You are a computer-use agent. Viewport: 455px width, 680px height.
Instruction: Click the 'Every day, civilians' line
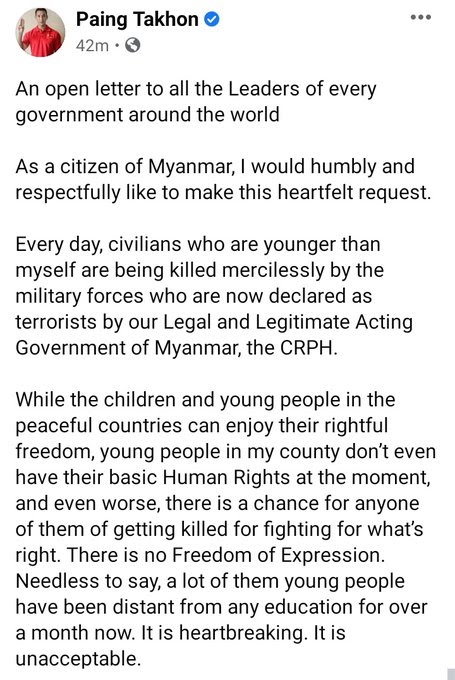click(198, 244)
